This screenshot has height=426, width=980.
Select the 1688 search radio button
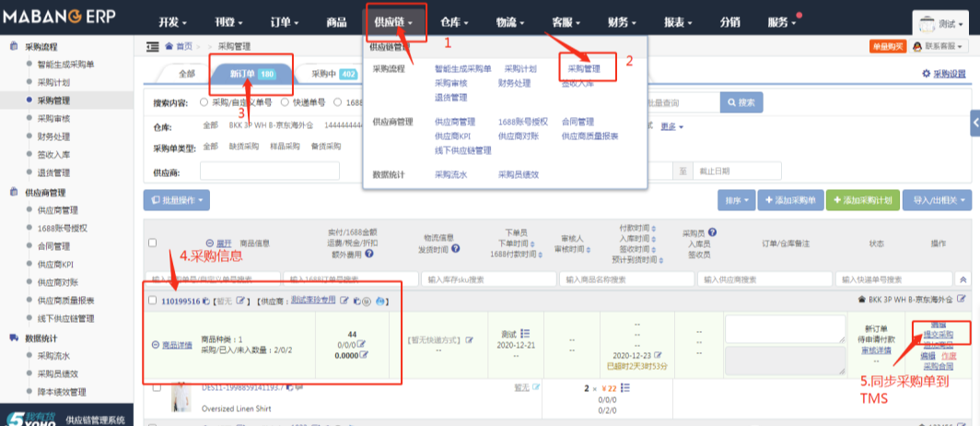point(337,102)
